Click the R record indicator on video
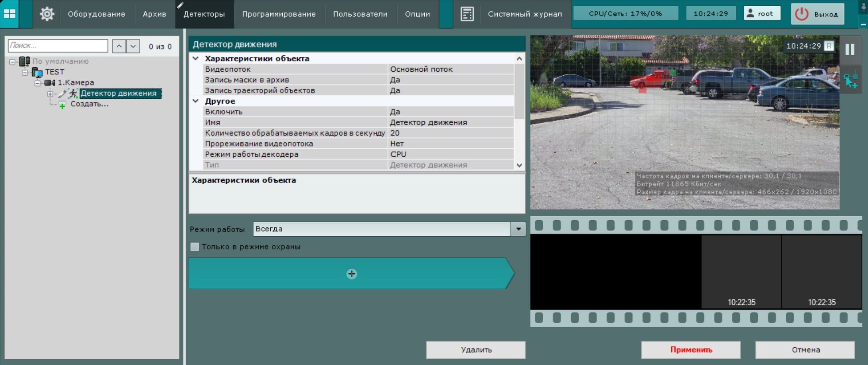 tap(829, 46)
